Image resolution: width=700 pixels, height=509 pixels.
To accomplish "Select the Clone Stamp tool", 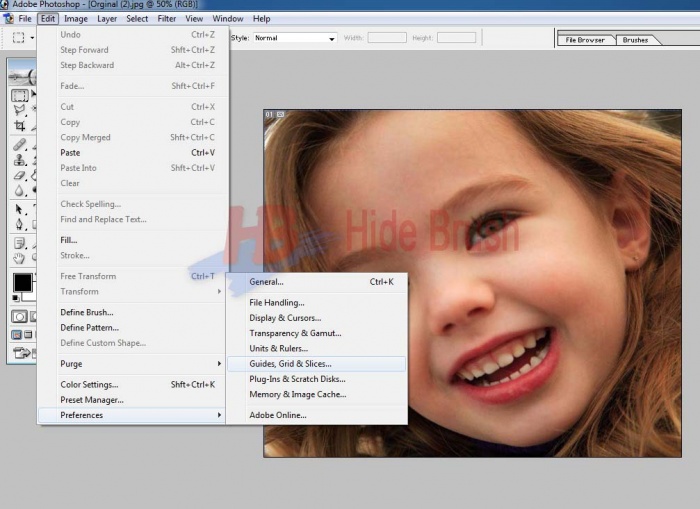I will point(19,160).
